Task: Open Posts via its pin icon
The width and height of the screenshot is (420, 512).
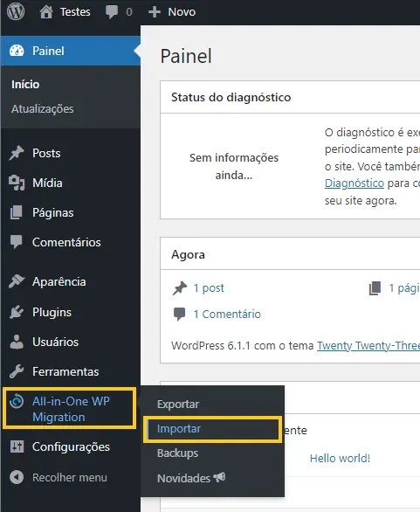Action: pos(17,153)
